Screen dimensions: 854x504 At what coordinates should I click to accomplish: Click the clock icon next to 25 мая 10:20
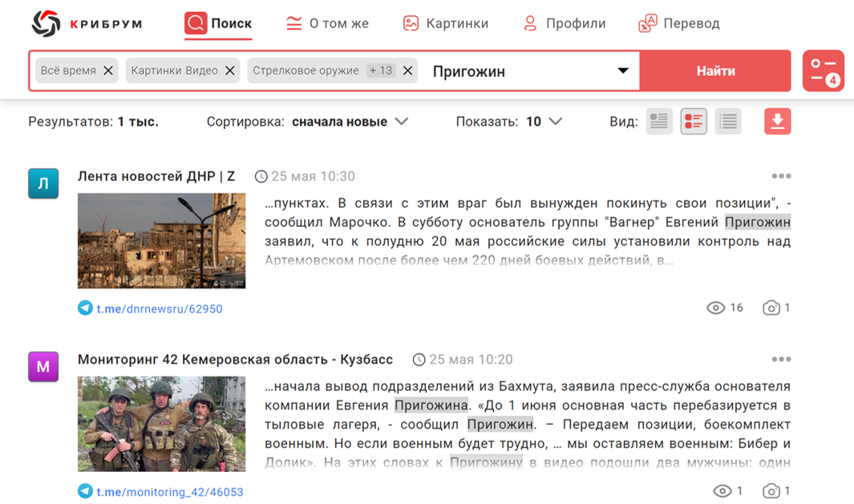click(x=419, y=360)
